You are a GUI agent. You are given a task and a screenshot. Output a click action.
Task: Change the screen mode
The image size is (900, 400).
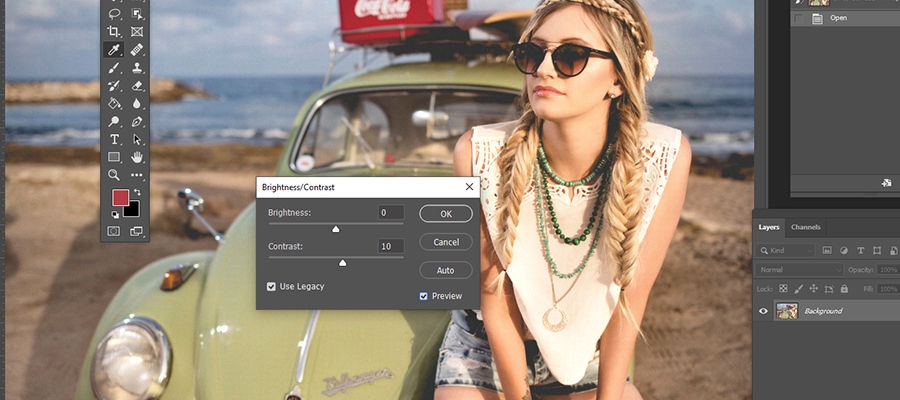[x=137, y=231]
